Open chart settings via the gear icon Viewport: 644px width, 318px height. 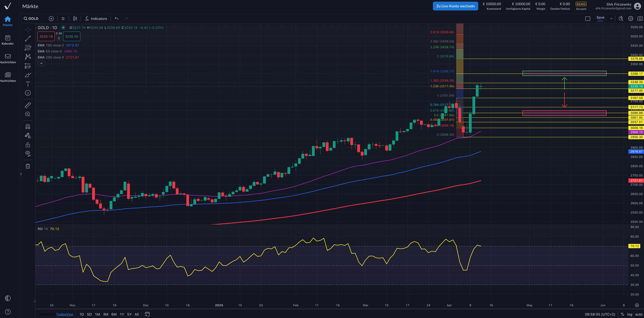tap(630, 18)
